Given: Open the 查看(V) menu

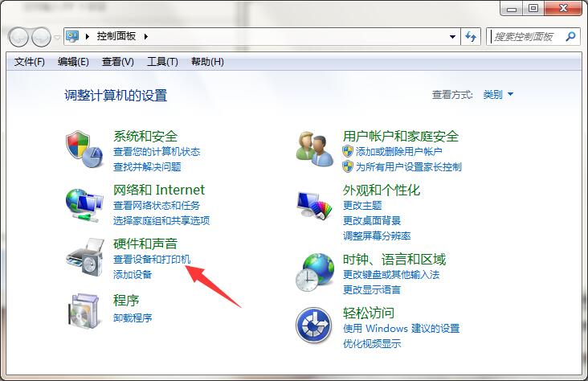Looking at the screenshot, I should (118, 62).
